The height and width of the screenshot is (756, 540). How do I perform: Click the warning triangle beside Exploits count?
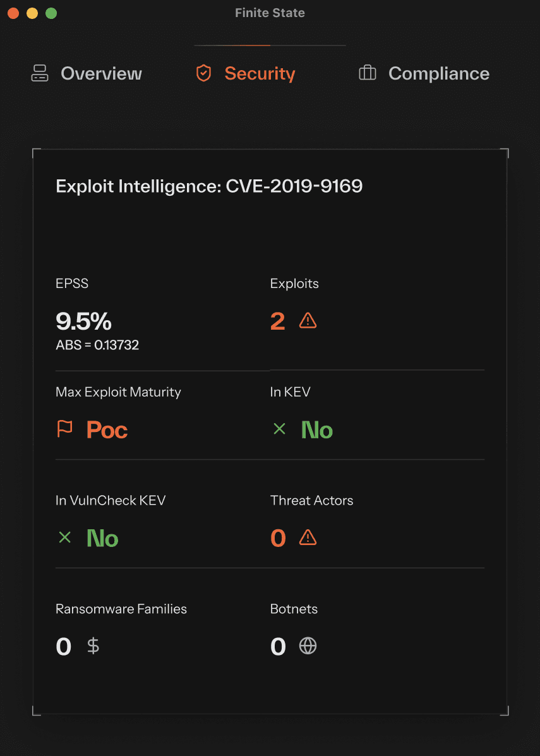(x=308, y=321)
